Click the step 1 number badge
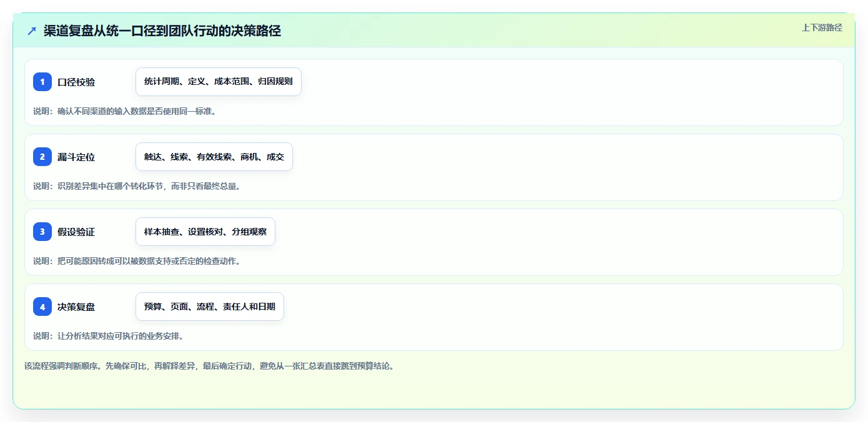The height and width of the screenshot is (422, 868). click(x=42, y=82)
